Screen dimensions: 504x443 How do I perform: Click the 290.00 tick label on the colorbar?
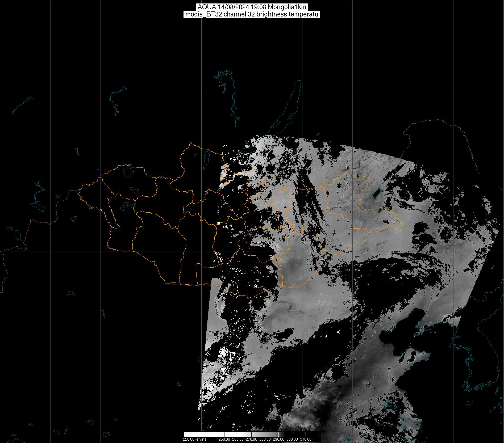tap(278, 440)
